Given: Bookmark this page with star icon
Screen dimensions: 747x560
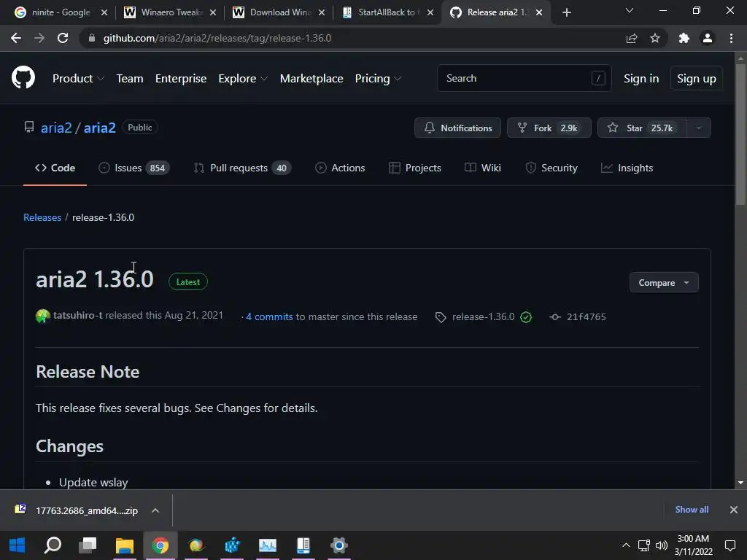Looking at the screenshot, I should [x=655, y=38].
